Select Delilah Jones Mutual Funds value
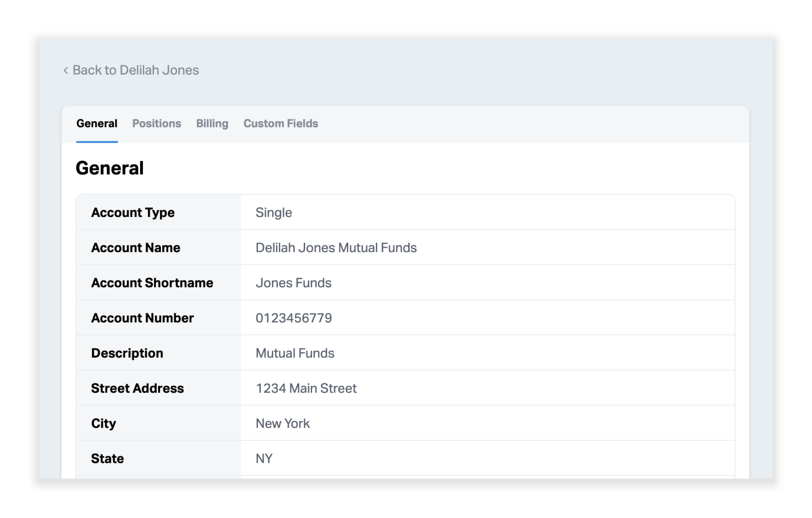Screen dimensions: 812x518 pos(336,248)
